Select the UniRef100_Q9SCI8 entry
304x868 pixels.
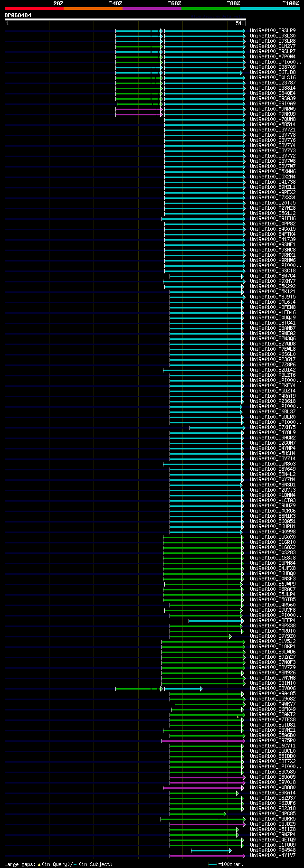tap(273, 271)
